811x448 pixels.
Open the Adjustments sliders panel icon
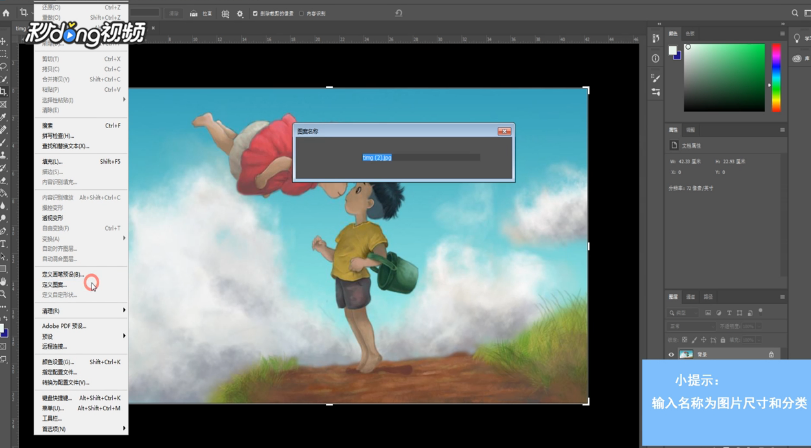click(655, 92)
